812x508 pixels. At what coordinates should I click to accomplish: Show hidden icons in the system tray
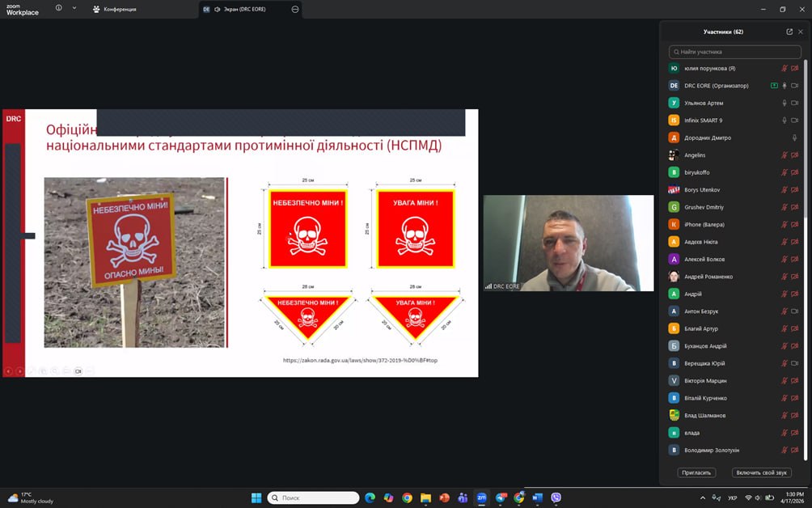702,498
